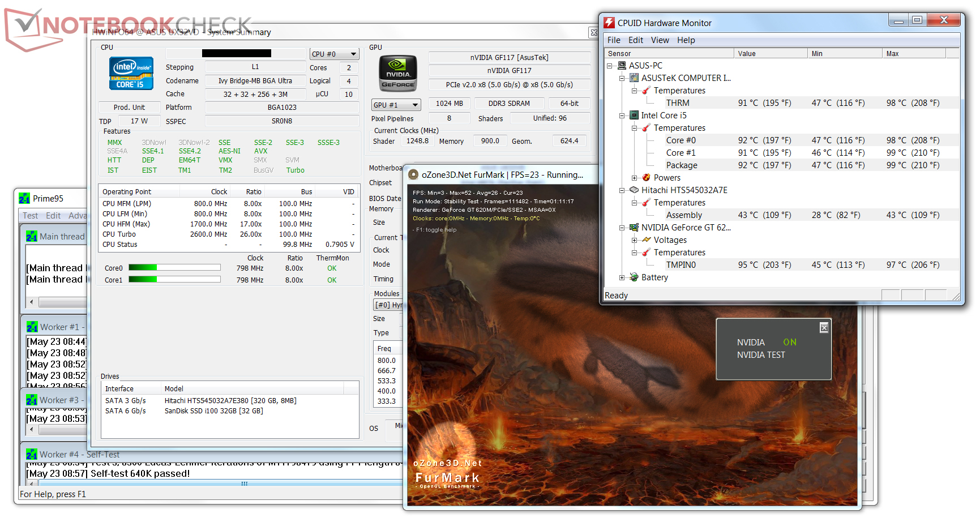Collapse the ASUSTeK COMPUTER node
This screenshot has width=980, height=526.
622,78
